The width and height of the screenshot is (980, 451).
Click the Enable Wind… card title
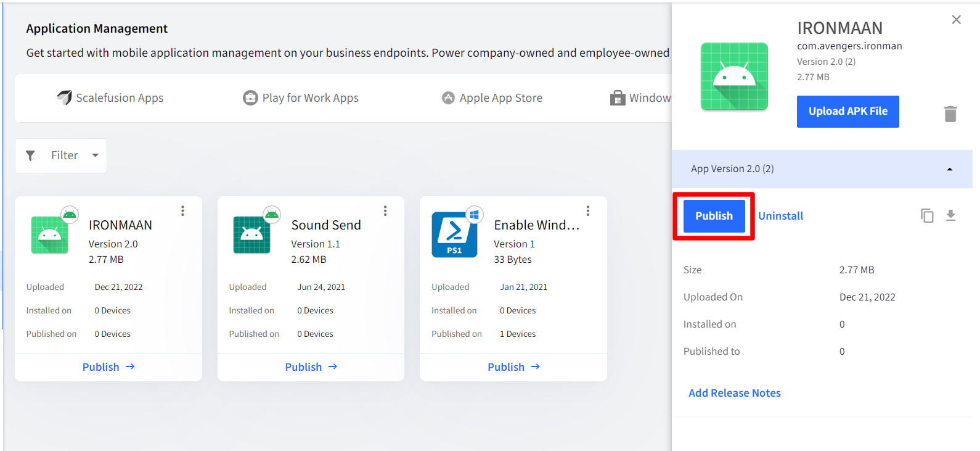tap(537, 225)
